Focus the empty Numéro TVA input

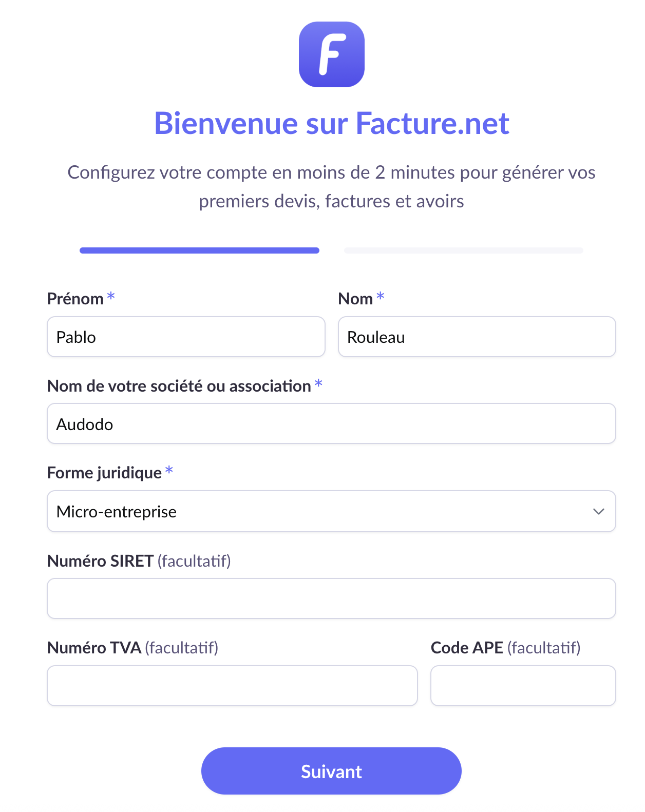(232, 686)
